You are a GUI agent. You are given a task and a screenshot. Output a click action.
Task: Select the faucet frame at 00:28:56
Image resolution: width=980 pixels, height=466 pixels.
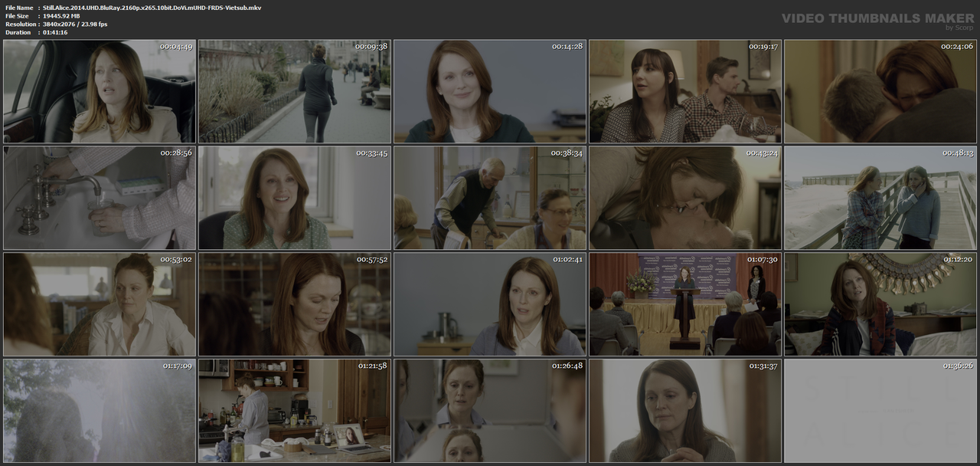pyautogui.click(x=100, y=198)
